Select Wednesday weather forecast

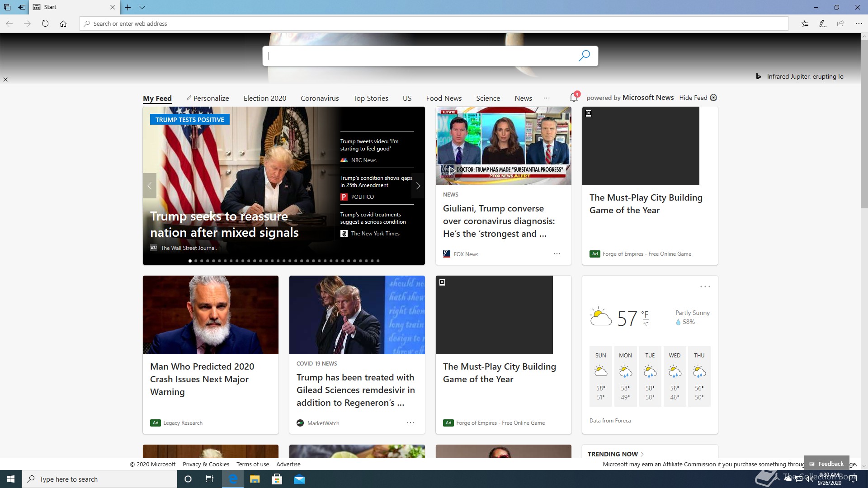tap(675, 376)
